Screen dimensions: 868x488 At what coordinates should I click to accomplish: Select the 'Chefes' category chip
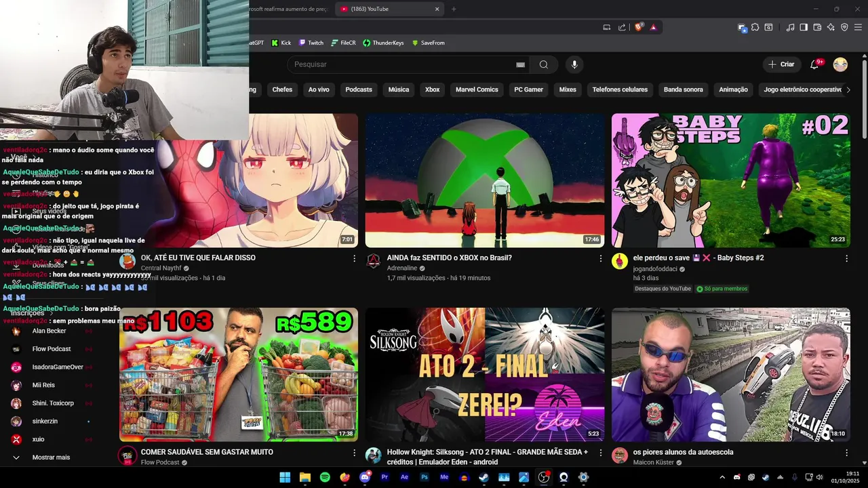click(282, 89)
